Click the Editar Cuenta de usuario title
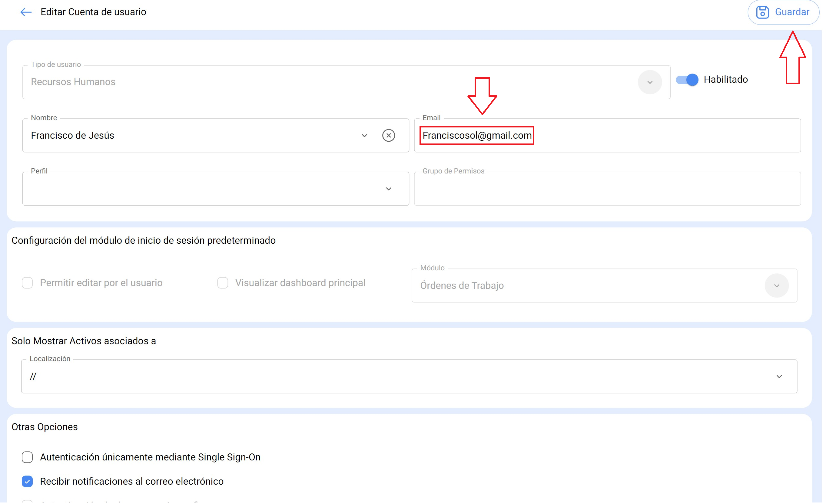 tap(94, 12)
